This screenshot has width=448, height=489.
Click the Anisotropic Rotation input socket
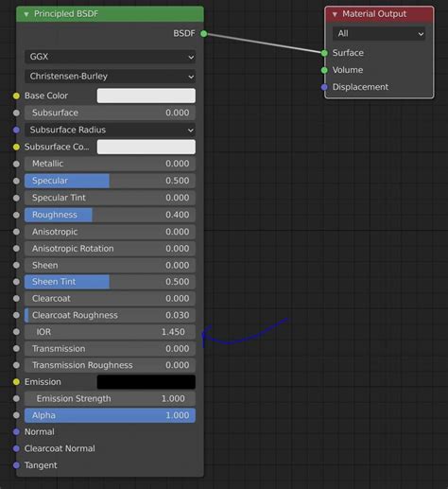[x=16, y=249]
